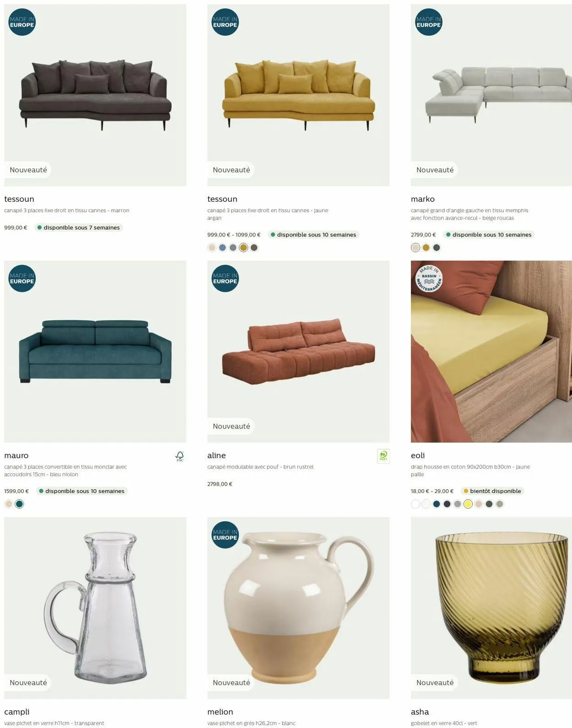Click the PEFC certification icon beside aline
572x728 pixels.
click(383, 456)
